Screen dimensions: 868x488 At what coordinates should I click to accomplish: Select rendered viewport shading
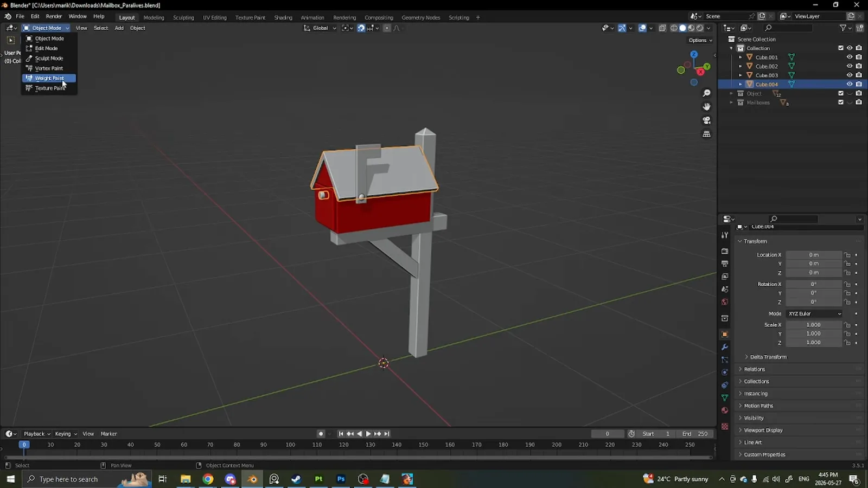[700, 28]
